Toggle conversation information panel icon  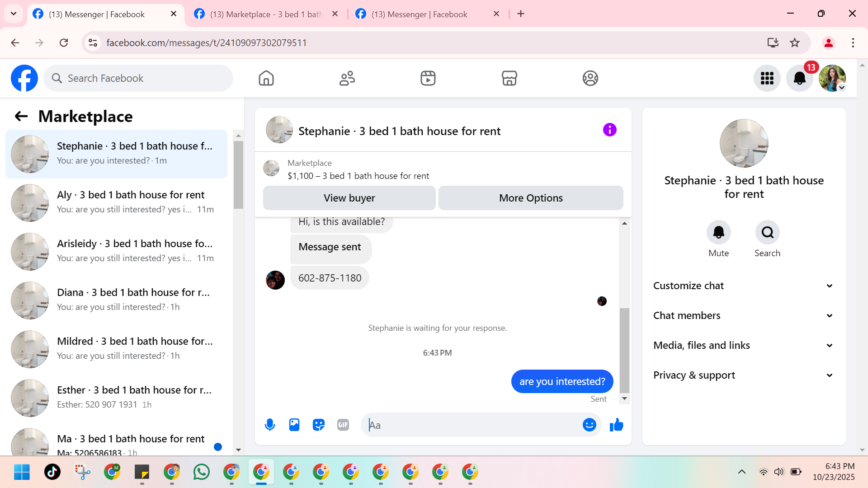[609, 130]
